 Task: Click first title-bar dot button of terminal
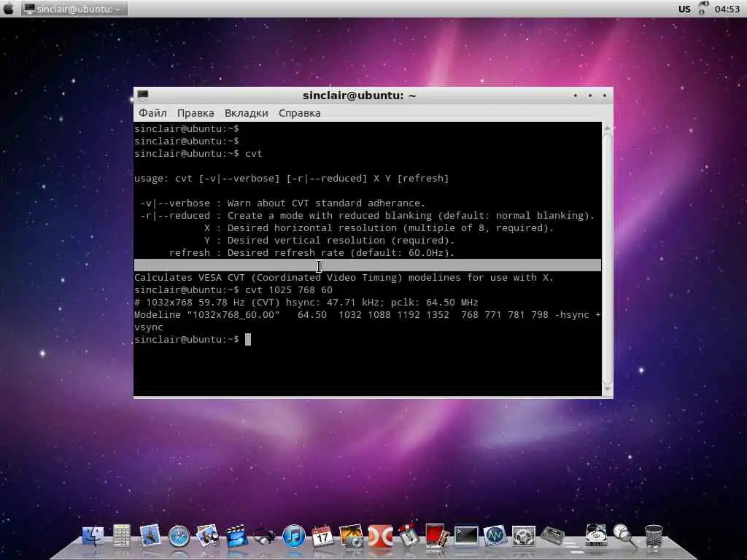pyautogui.click(x=576, y=96)
